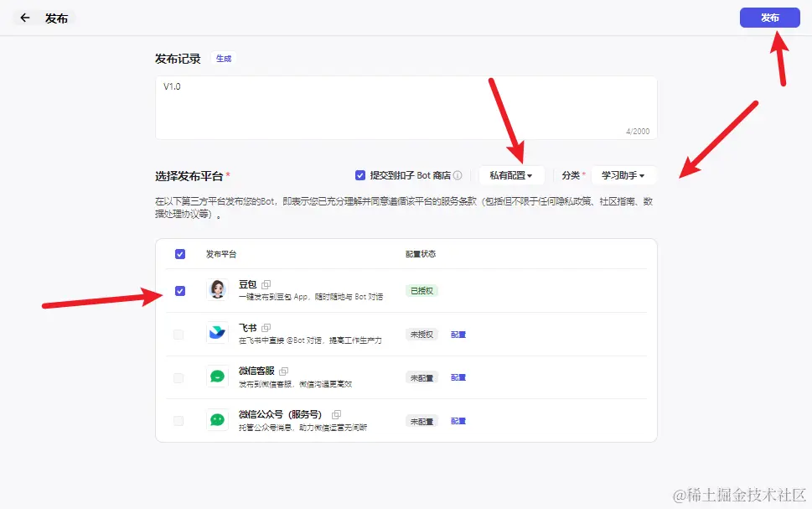Select the 微信公众号 green logo icon
The width and height of the screenshot is (812, 509).
218,420
